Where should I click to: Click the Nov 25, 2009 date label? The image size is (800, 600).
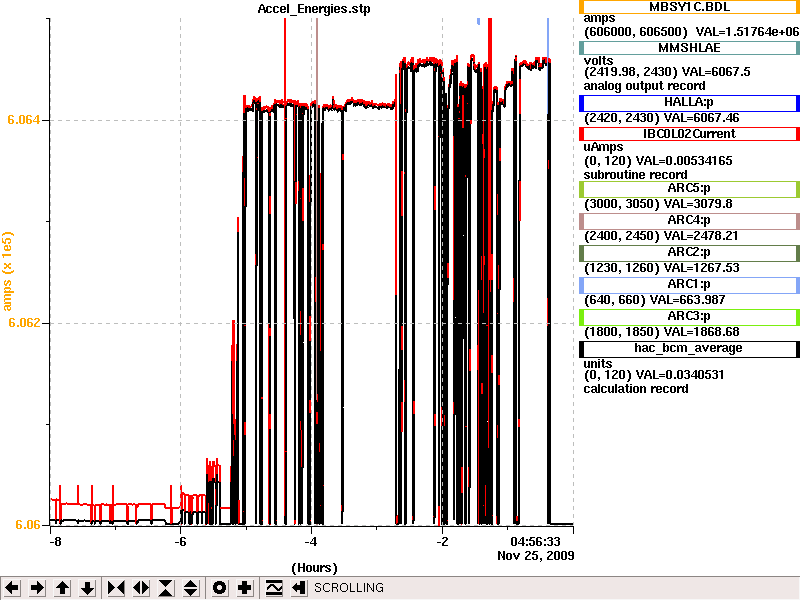point(536,556)
